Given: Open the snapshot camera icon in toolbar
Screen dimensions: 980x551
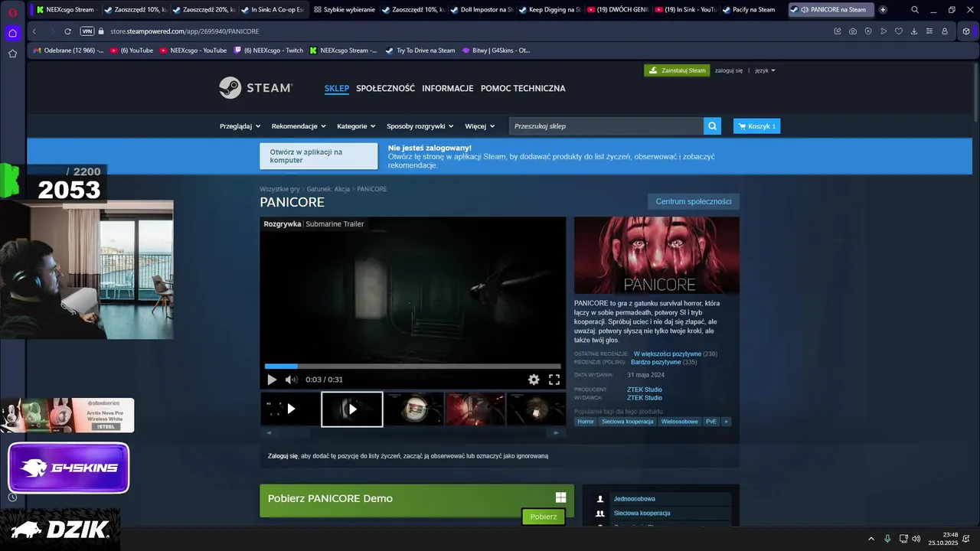Looking at the screenshot, I should (x=853, y=31).
